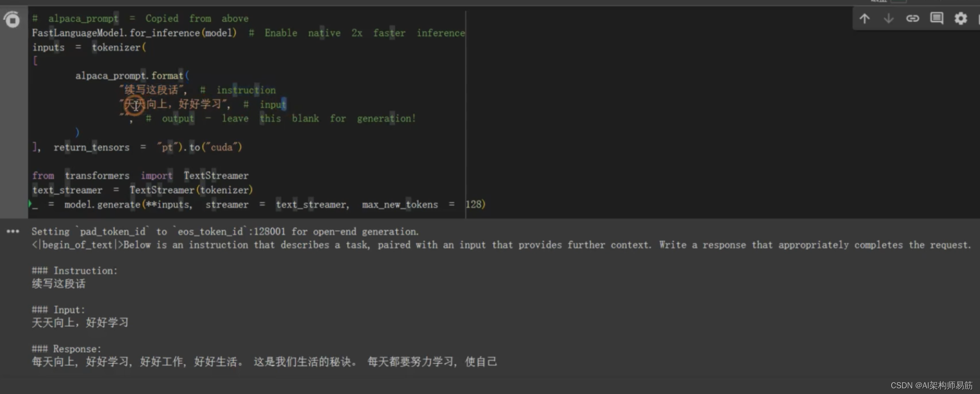Click 'model.generate(**inputs,' in code
Viewport: 980px width, 394px height.
click(x=128, y=204)
